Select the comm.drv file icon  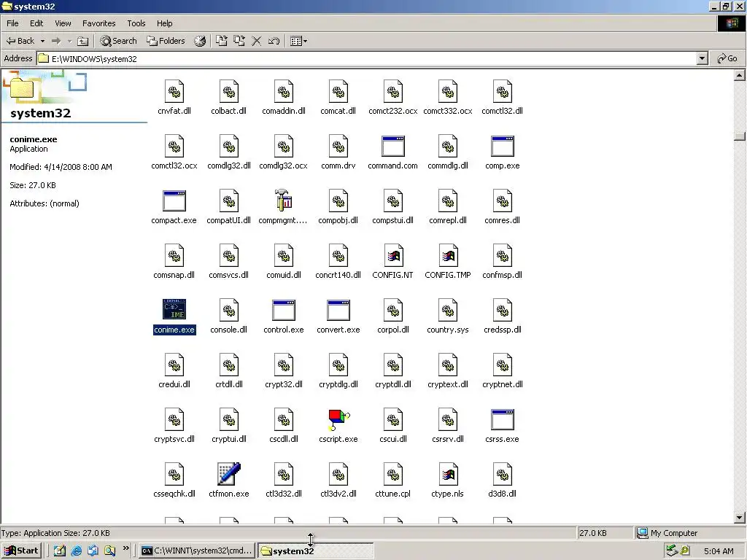pos(338,146)
